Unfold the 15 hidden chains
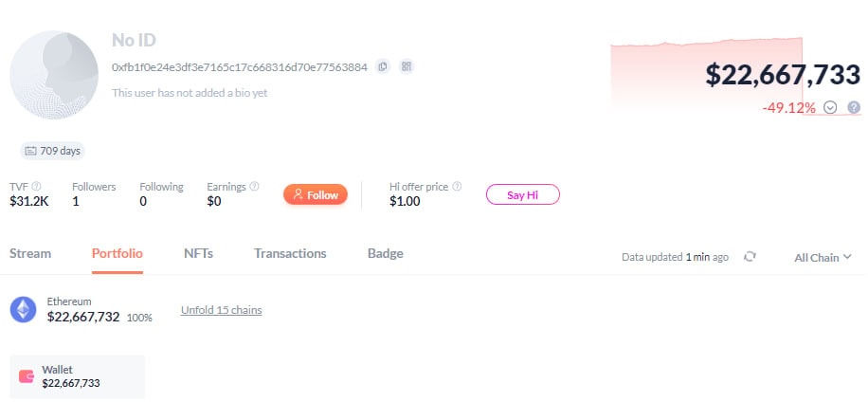 click(221, 310)
